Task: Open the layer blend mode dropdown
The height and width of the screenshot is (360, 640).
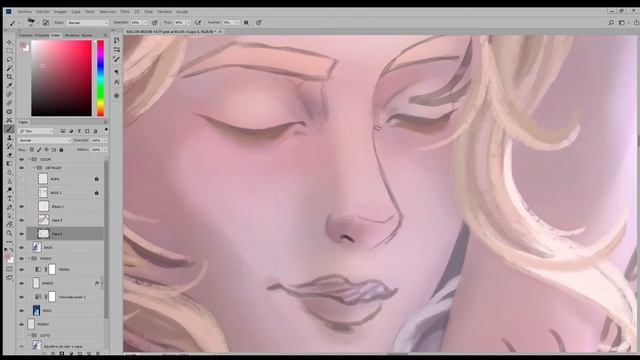Action: click(x=45, y=140)
